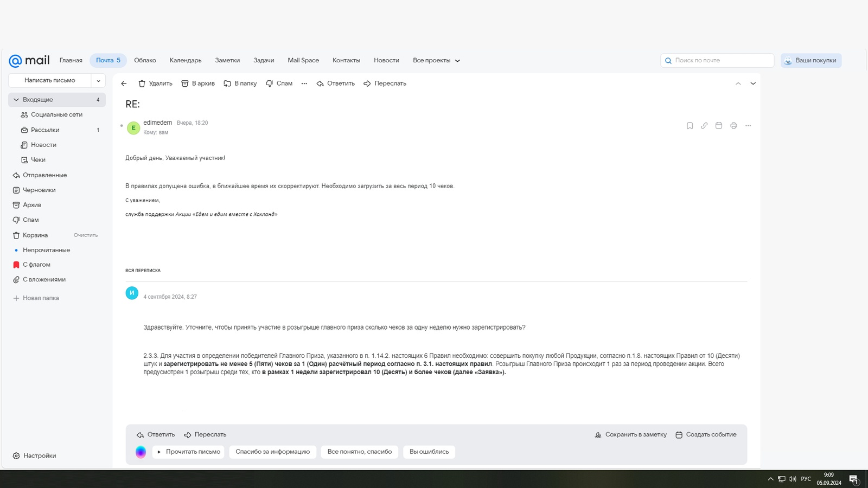
Task: Collapse the Входящие folder tree
Action: pyautogui.click(x=16, y=100)
